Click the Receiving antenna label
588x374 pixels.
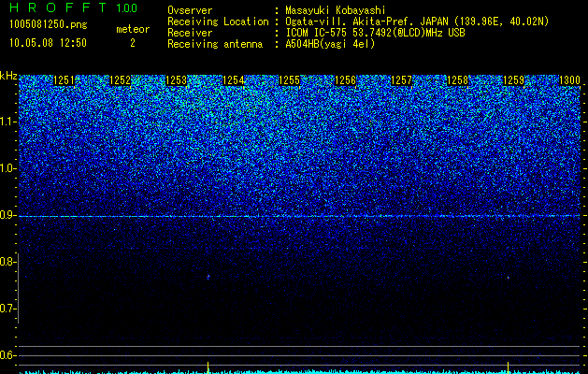(x=215, y=44)
